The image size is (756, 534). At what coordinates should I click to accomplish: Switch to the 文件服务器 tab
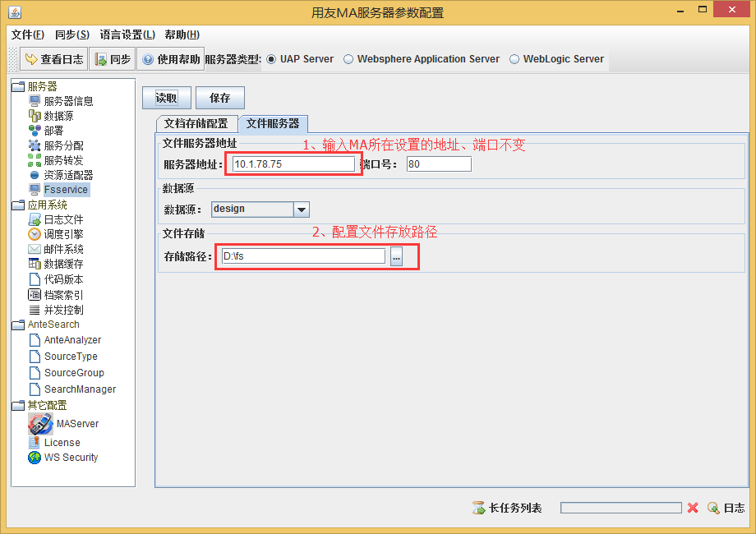click(273, 123)
